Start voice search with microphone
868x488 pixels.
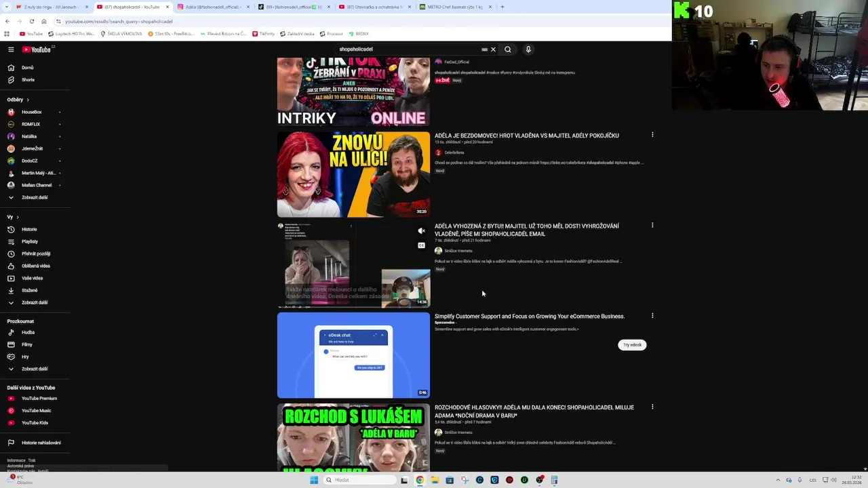(x=528, y=49)
